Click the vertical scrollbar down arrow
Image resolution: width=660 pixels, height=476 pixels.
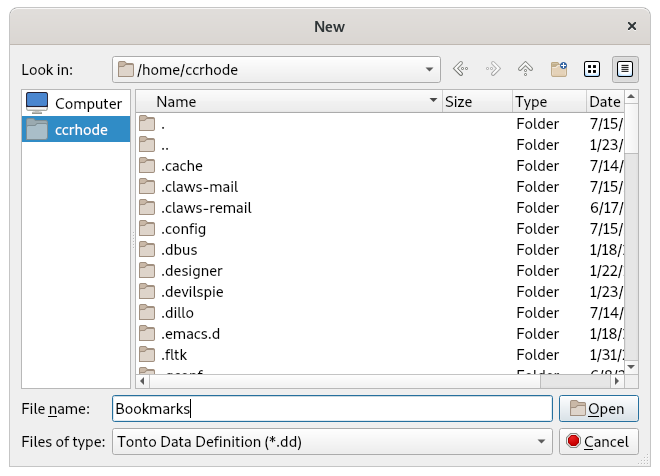pos(631,367)
